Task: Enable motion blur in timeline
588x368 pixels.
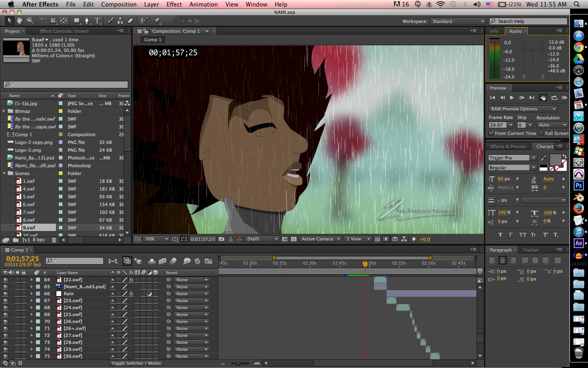Action: (173, 261)
